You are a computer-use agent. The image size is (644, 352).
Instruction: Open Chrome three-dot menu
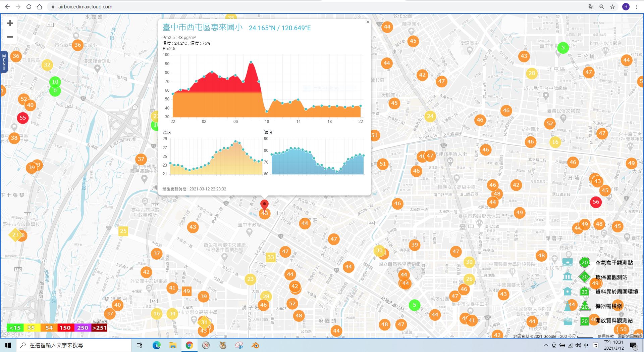637,7
